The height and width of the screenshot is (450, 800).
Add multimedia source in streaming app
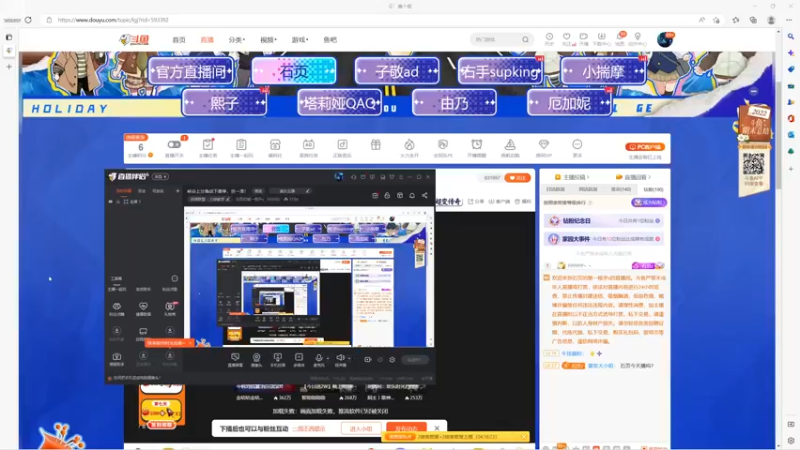[x=299, y=360]
